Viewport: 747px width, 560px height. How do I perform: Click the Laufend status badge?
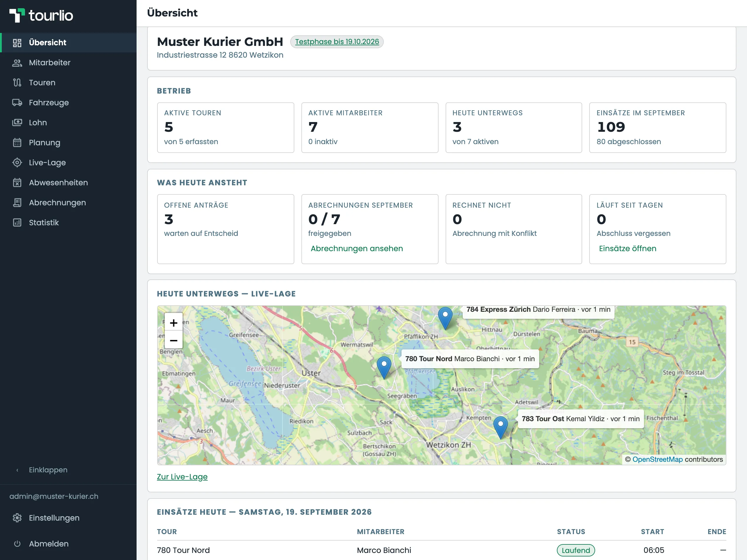(575, 550)
